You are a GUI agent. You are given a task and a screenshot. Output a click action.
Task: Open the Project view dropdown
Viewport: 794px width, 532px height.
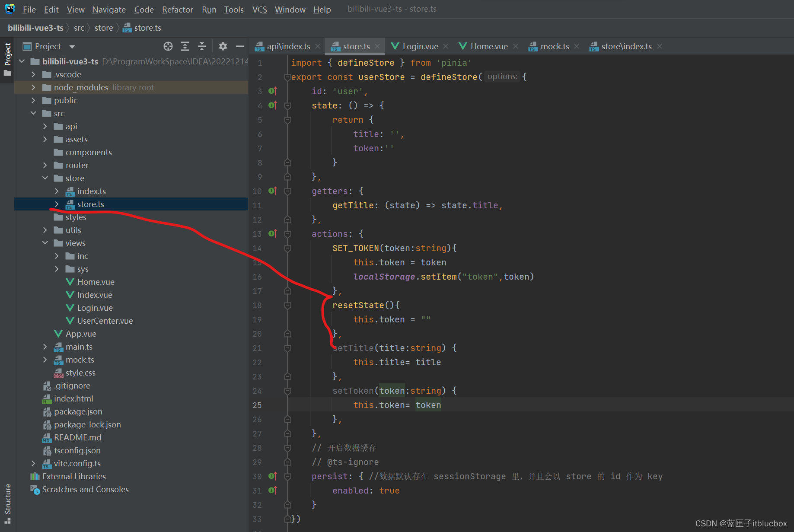72,47
